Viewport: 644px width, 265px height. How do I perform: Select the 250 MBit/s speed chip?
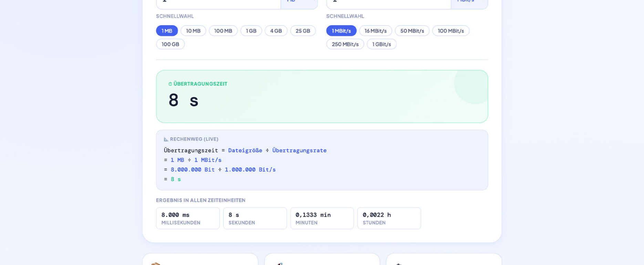345,44
